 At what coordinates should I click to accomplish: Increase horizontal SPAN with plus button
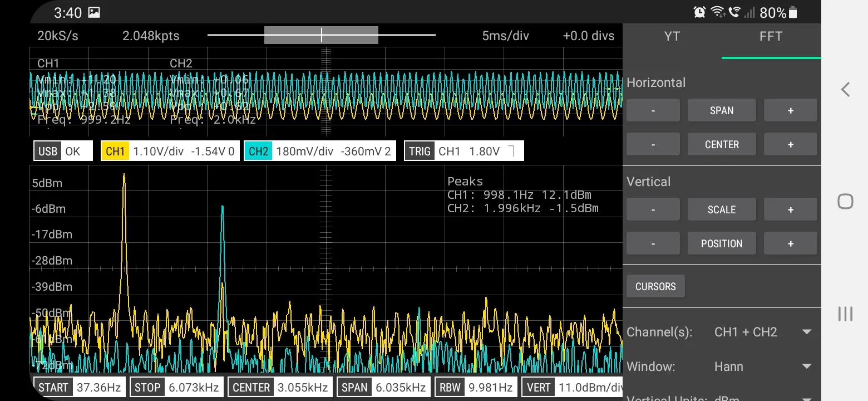pos(791,110)
